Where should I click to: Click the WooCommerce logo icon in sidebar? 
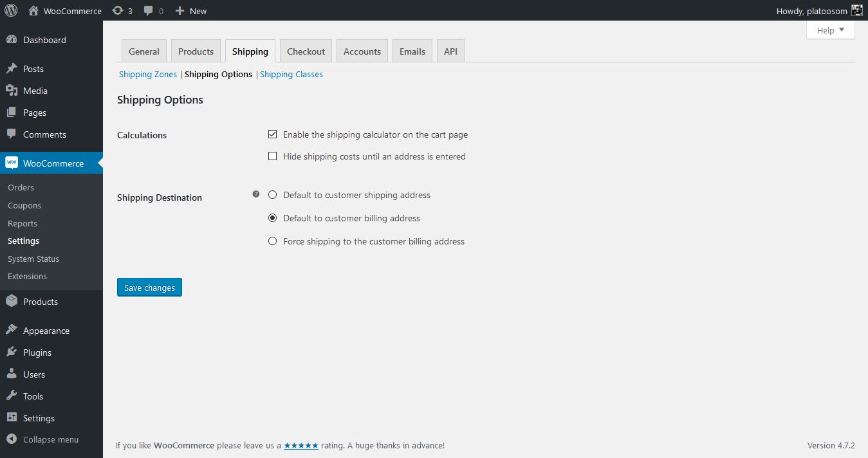click(x=12, y=163)
